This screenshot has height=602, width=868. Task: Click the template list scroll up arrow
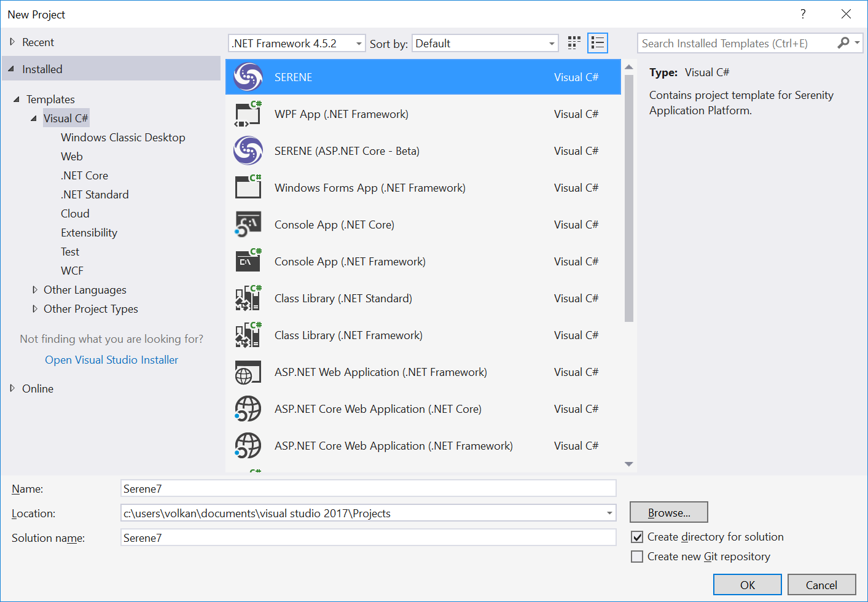629,67
